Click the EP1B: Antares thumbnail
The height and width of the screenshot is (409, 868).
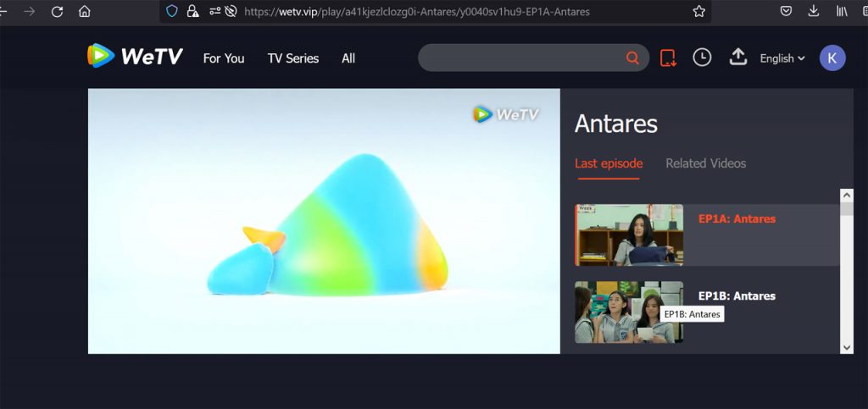click(x=629, y=312)
